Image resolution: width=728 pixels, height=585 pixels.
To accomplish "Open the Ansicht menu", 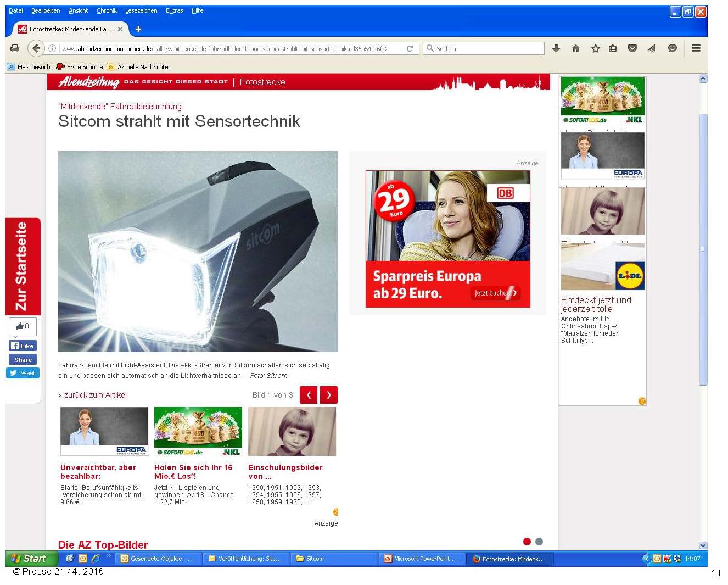I will [78, 10].
